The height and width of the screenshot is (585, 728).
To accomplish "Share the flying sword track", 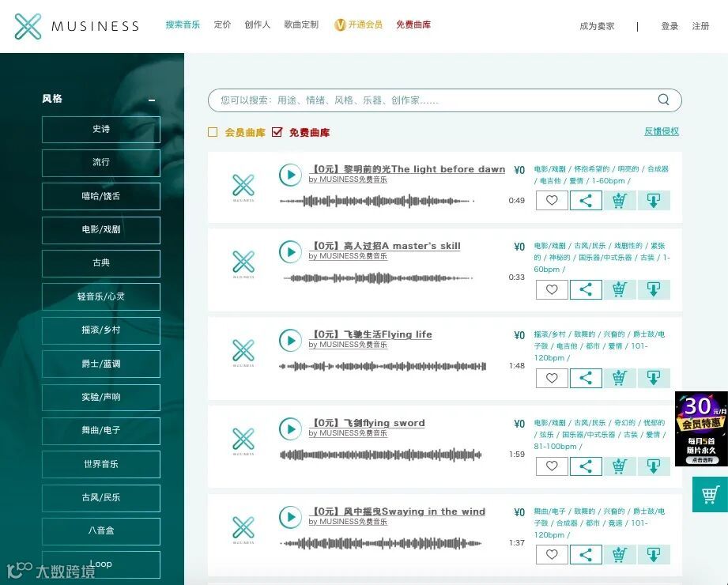I will (586, 466).
